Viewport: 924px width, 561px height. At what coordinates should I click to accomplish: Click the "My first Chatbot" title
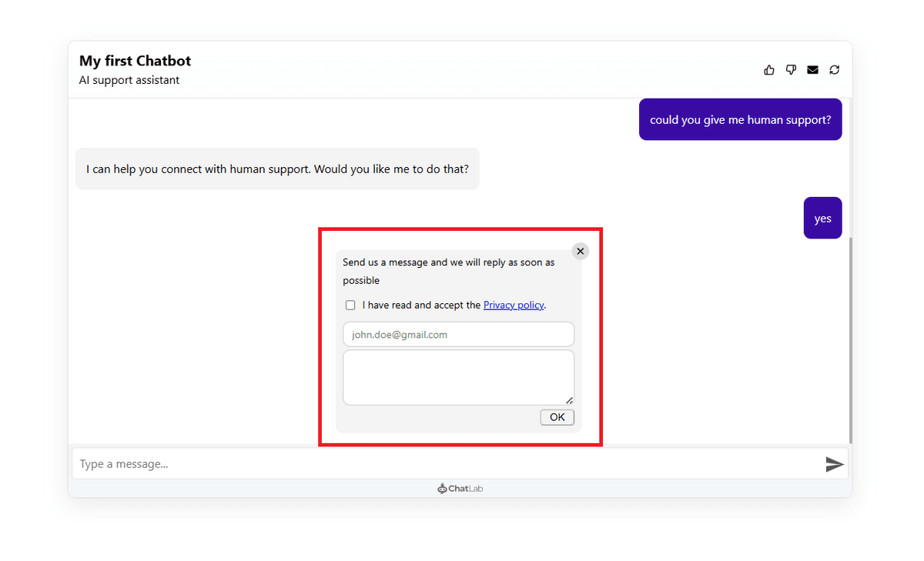tap(135, 61)
